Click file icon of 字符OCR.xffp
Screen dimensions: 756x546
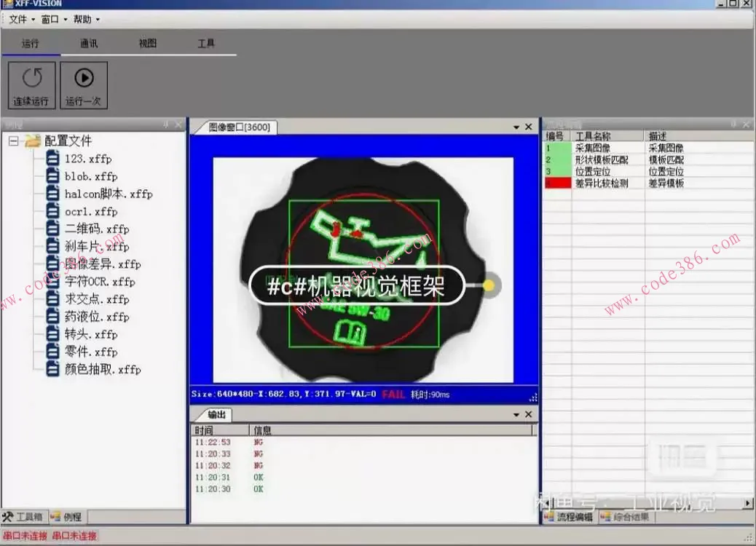click(x=52, y=281)
